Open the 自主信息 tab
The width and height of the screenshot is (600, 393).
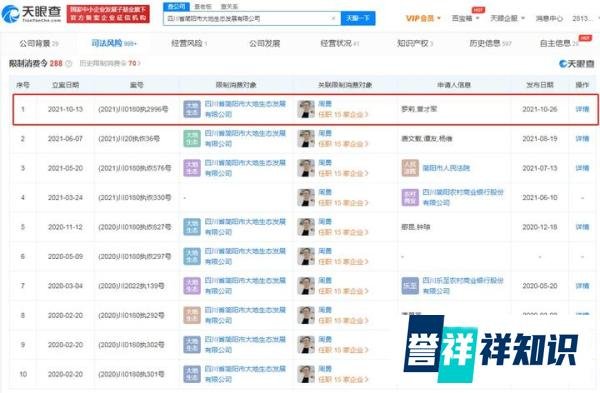(x=559, y=44)
